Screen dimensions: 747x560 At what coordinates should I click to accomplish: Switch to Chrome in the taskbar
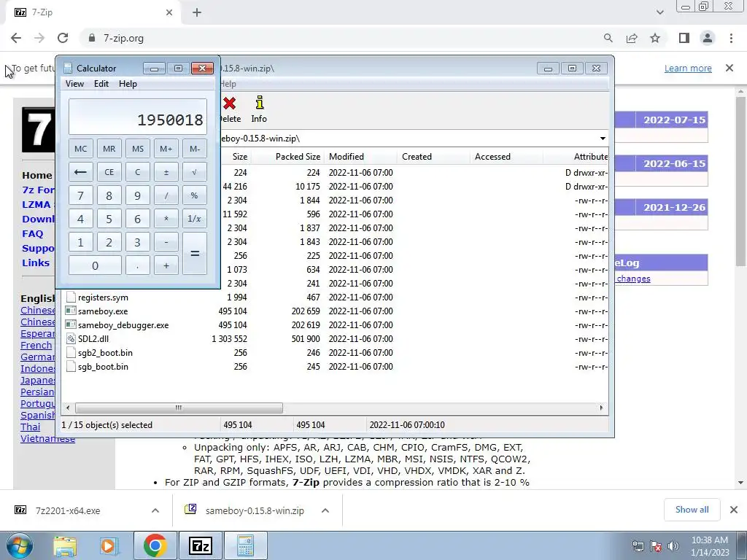pyautogui.click(x=155, y=545)
